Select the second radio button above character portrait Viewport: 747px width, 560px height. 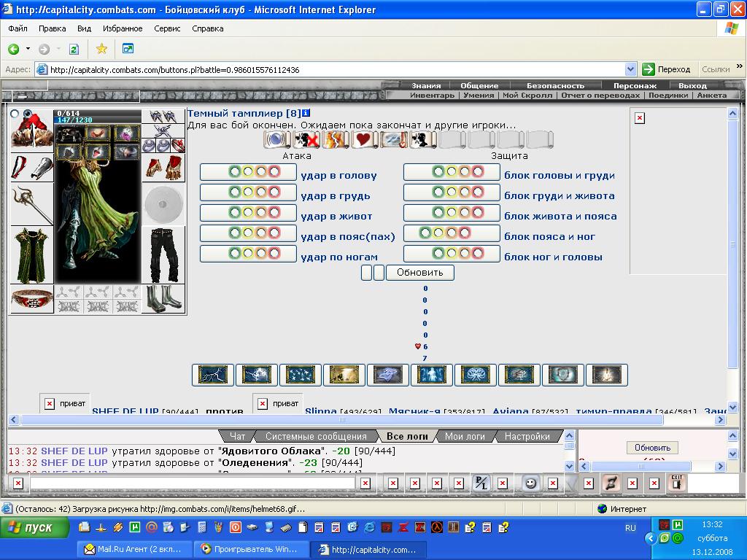28,114
